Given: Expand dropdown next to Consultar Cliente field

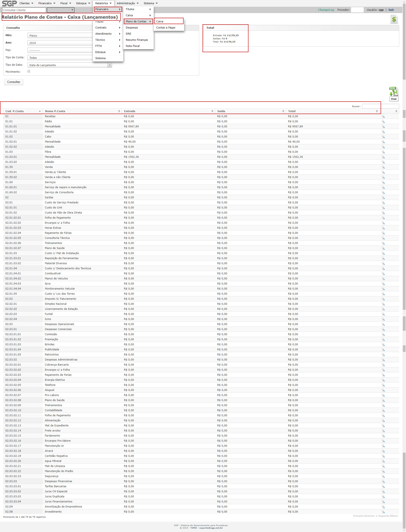Looking at the screenshot, I should point(61,10).
